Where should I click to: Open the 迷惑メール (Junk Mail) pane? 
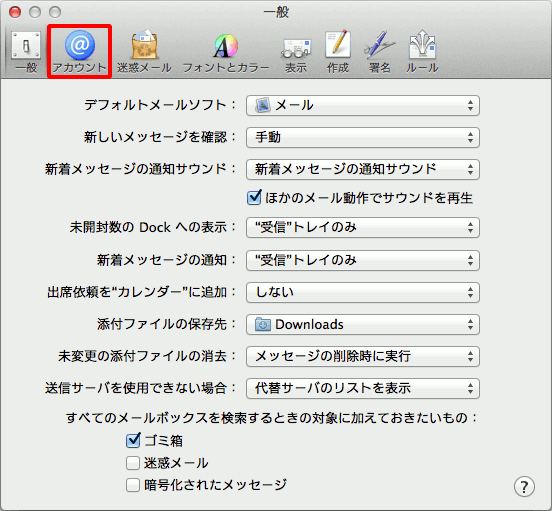click(x=144, y=51)
